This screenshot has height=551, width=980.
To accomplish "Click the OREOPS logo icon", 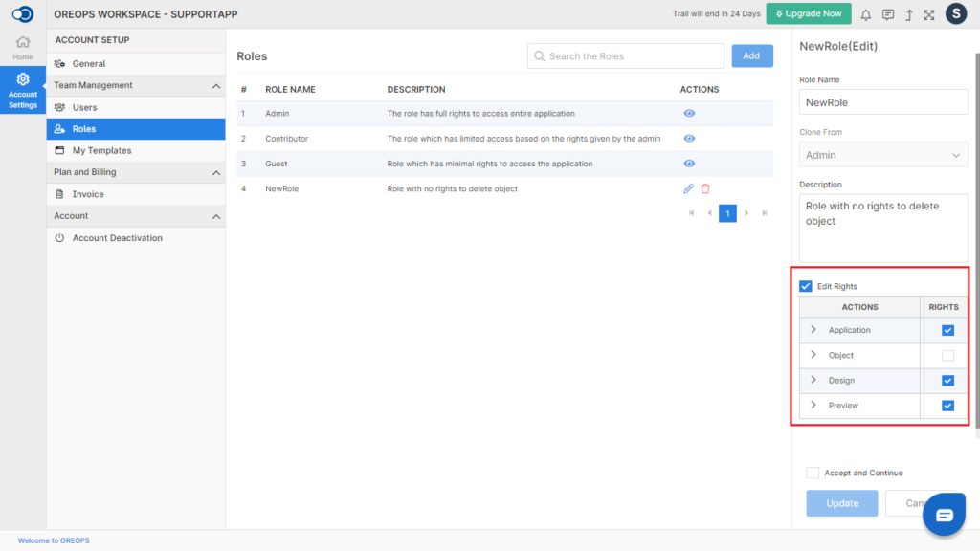I will click(x=23, y=13).
